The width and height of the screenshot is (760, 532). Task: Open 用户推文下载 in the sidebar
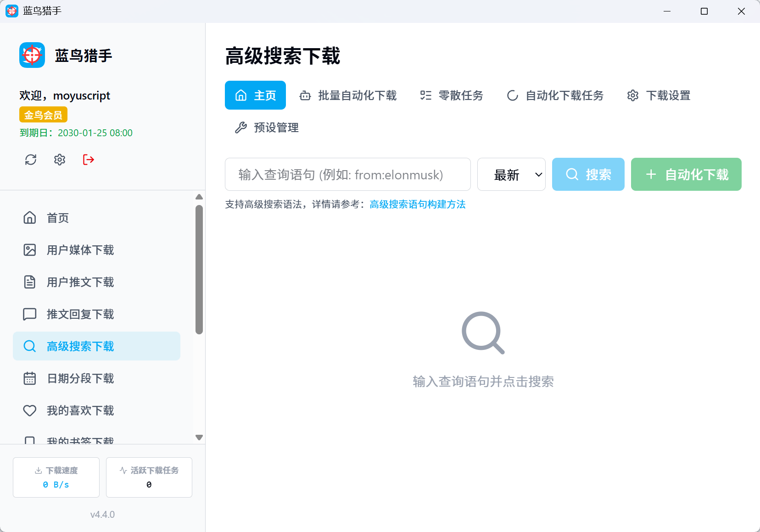click(80, 282)
